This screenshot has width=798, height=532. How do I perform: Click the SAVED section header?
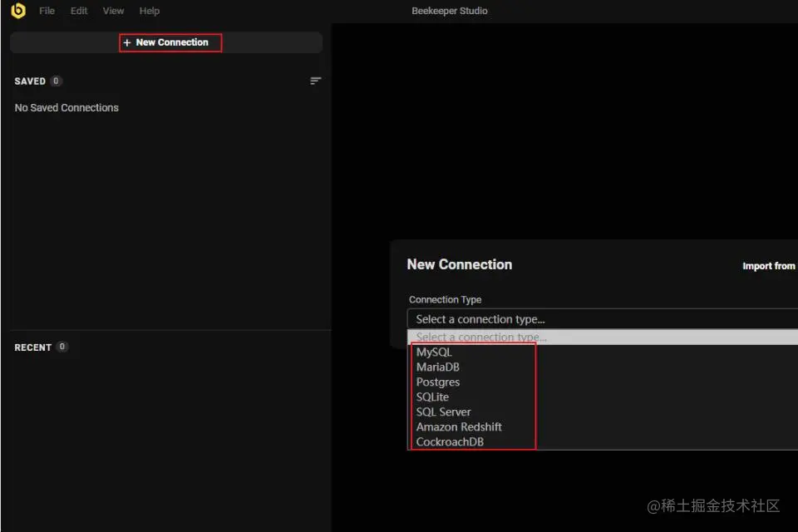pos(30,81)
